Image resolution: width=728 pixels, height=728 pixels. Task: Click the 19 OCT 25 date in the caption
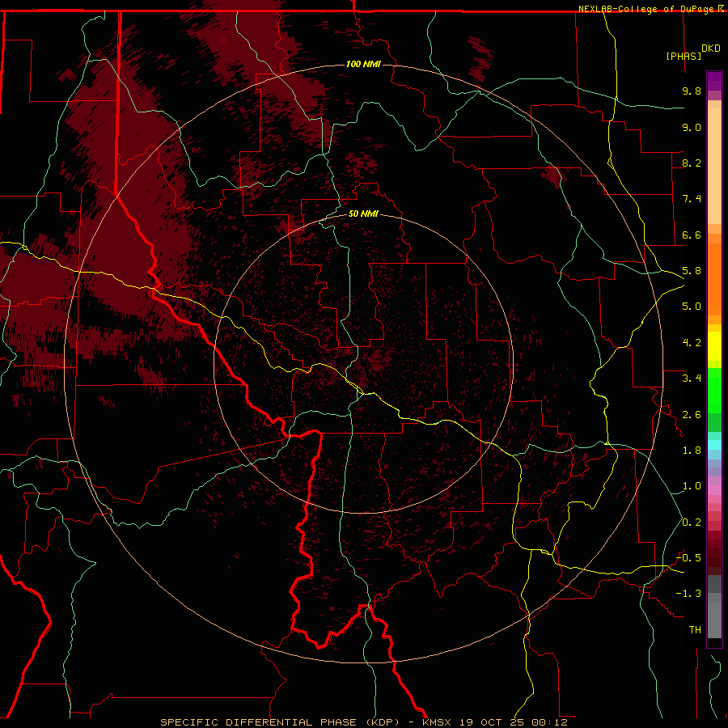493,722
